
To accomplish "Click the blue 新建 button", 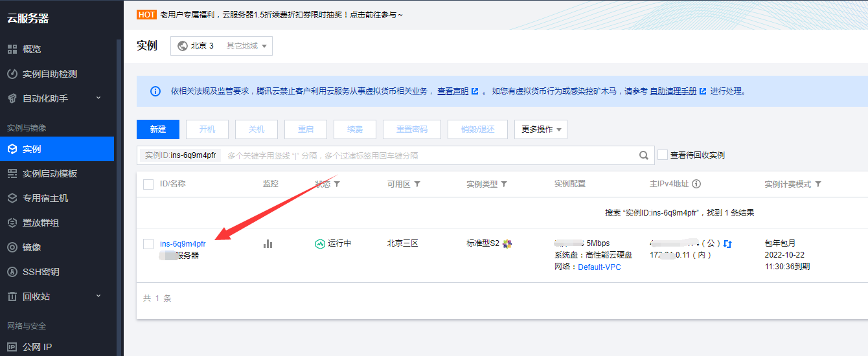I will 158,129.
